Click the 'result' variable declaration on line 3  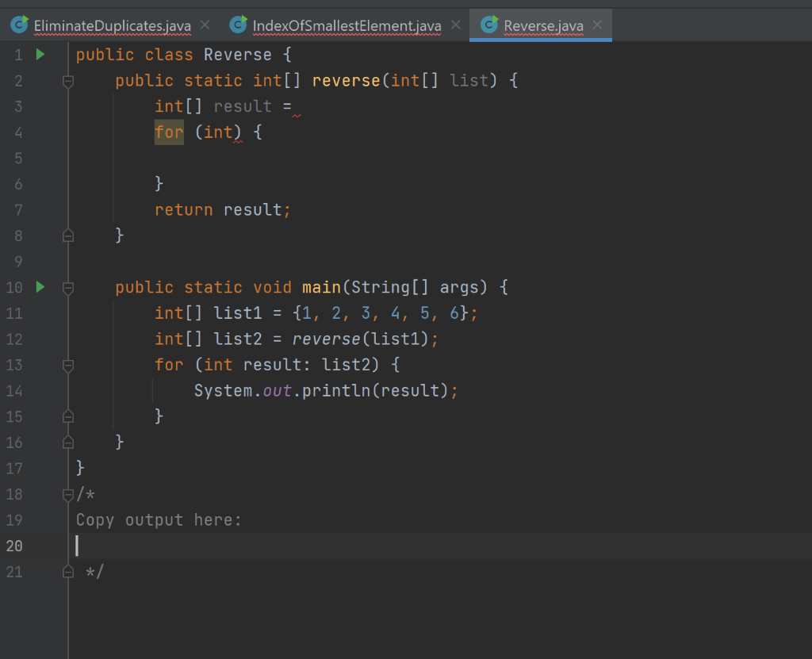click(243, 106)
